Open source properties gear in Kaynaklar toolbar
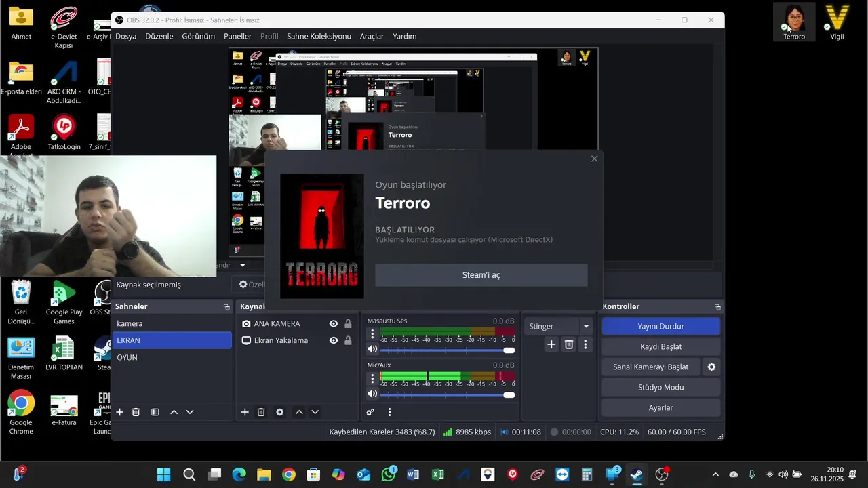The height and width of the screenshot is (488, 868). [x=279, y=412]
